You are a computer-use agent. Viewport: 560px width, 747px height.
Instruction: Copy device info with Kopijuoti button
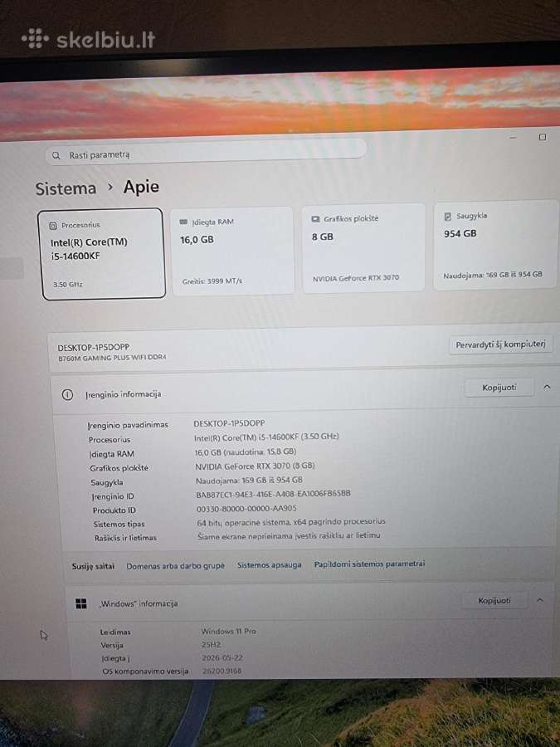499,388
